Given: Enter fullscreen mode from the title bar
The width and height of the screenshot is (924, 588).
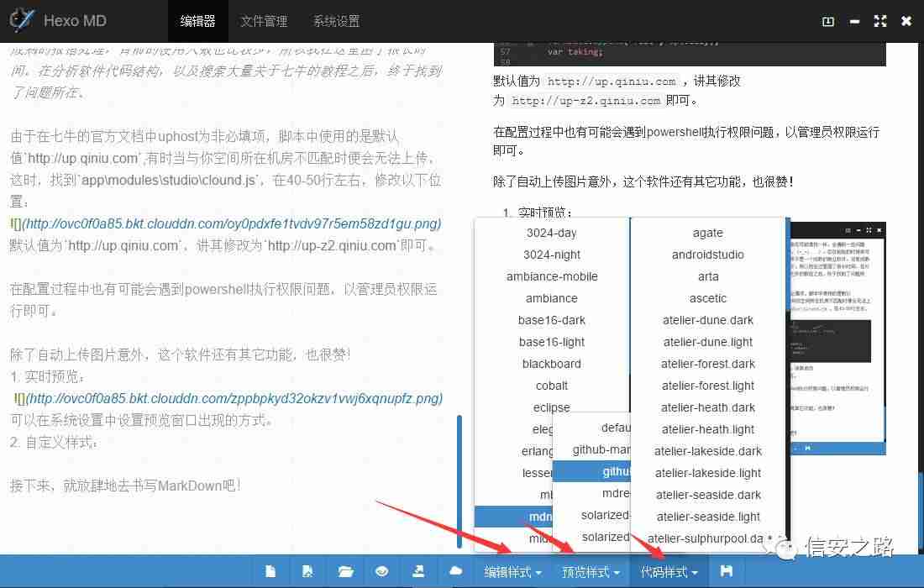Looking at the screenshot, I should pos(879,21).
